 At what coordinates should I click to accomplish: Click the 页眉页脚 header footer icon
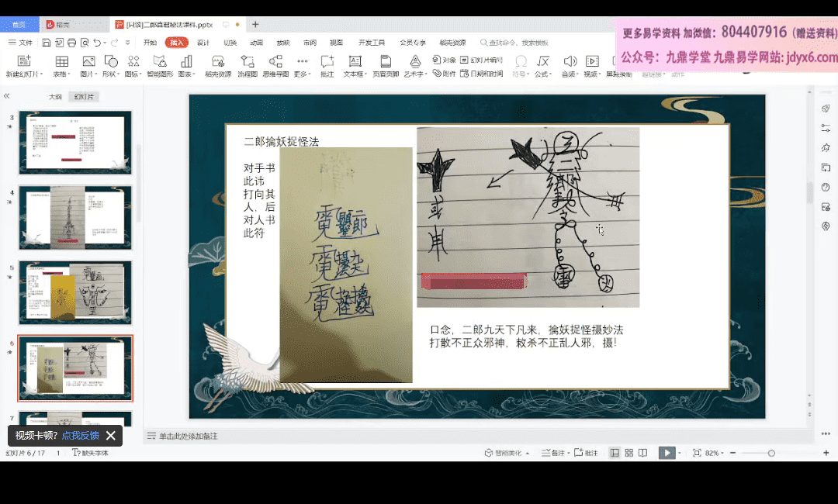[x=386, y=62]
